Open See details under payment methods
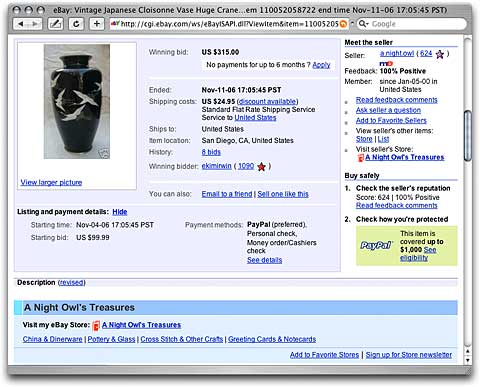This screenshot has width=480, height=387. [264, 260]
